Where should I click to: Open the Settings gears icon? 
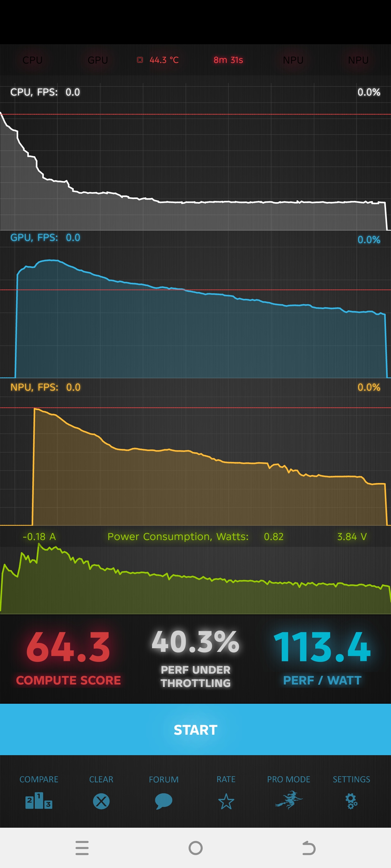pos(351,801)
